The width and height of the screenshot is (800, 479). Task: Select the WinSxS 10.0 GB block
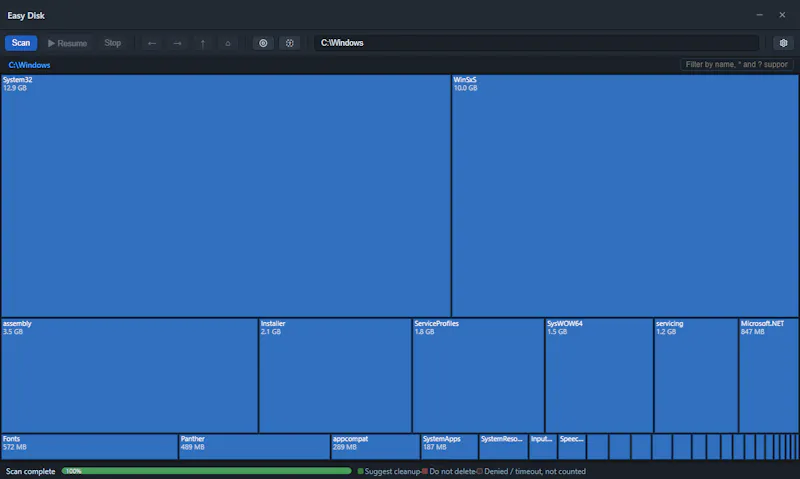(x=625, y=196)
